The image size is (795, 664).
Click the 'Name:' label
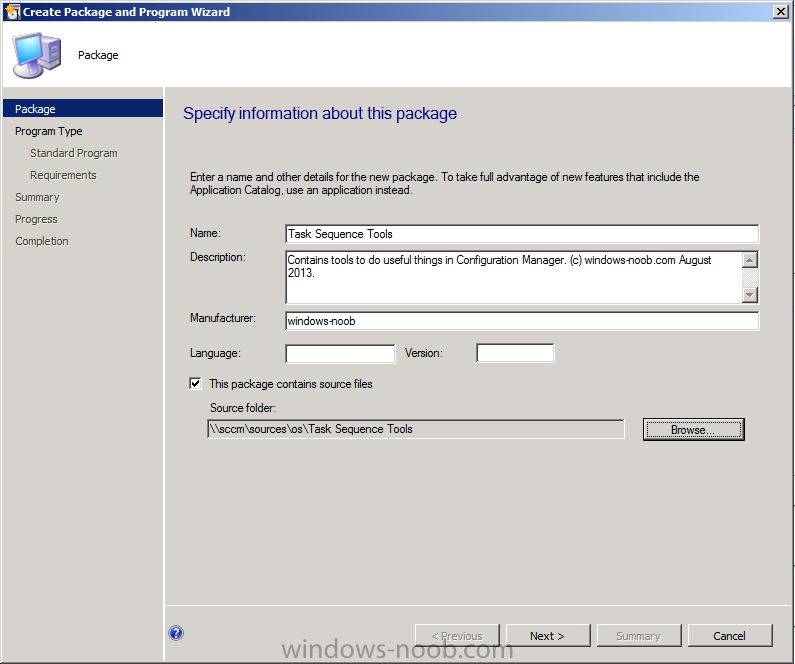point(205,233)
